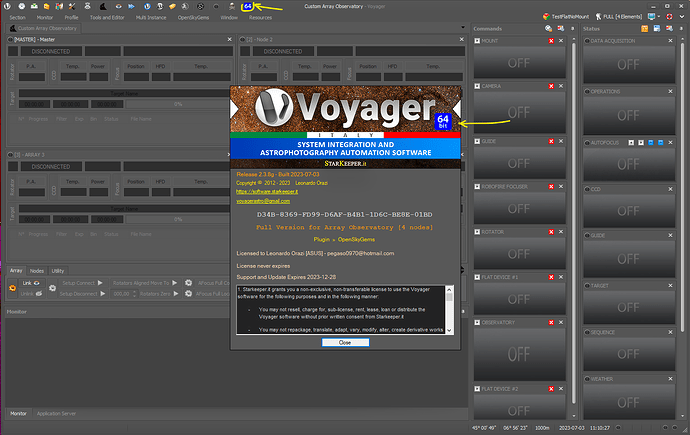The height and width of the screenshot is (435, 690).
Task: Switch to the Nodes tab
Action: point(37,271)
